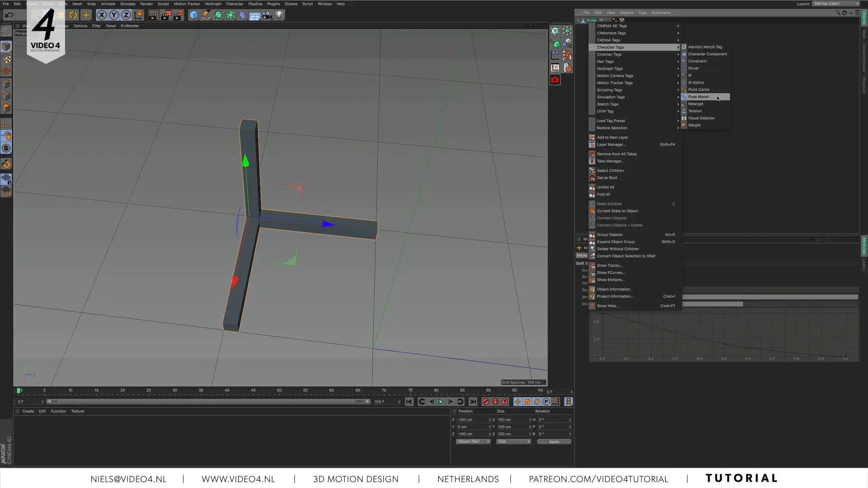Screen dimensions: 868x488
Task: Open the MoGraph menu in menu bar
Action: coord(213,4)
